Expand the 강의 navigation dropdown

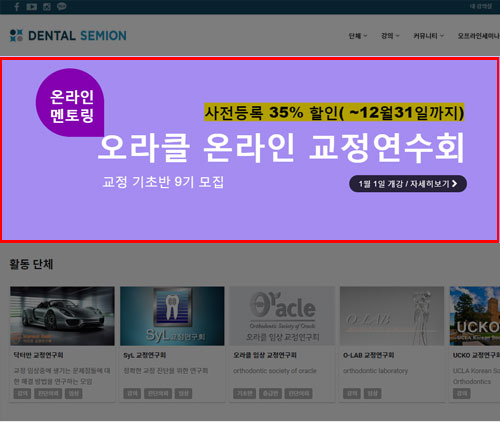[390, 36]
